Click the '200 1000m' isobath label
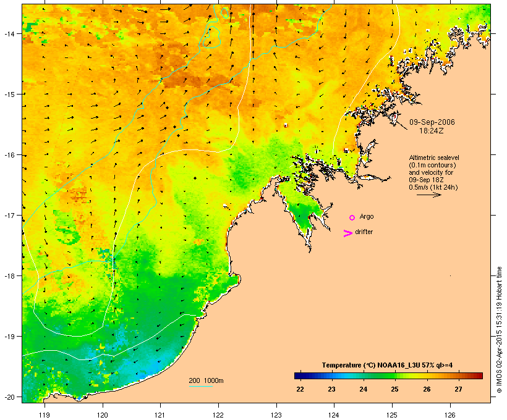 click(206, 380)
